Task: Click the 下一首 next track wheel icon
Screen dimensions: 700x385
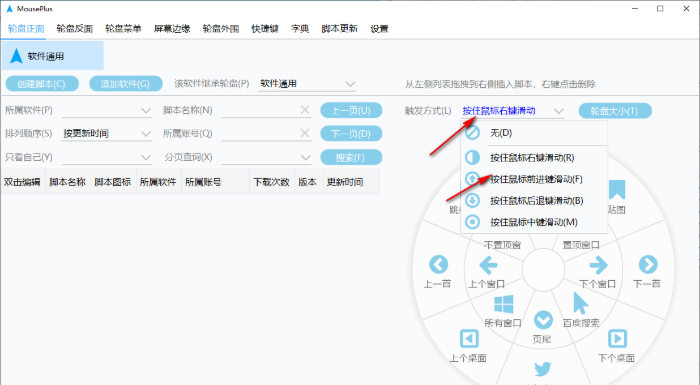Action: pyautogui.click(x=648, y=264)
